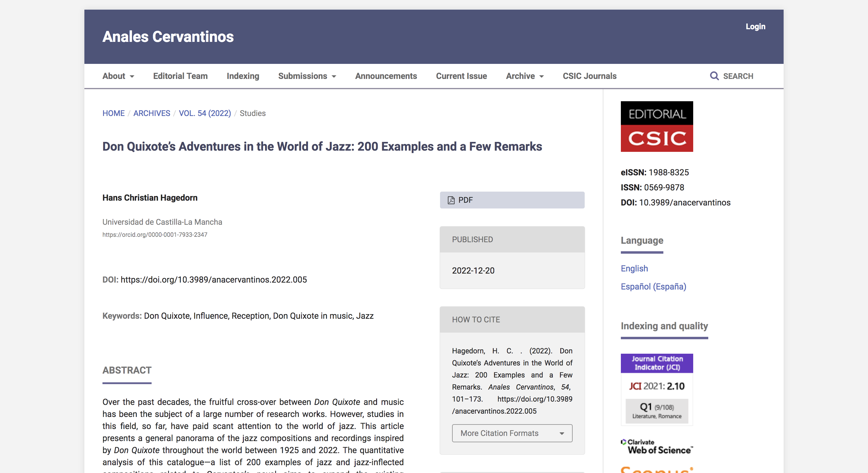Open Current Issue page
The height and width of the screenshot is (473, 868).
pos(461,76)
